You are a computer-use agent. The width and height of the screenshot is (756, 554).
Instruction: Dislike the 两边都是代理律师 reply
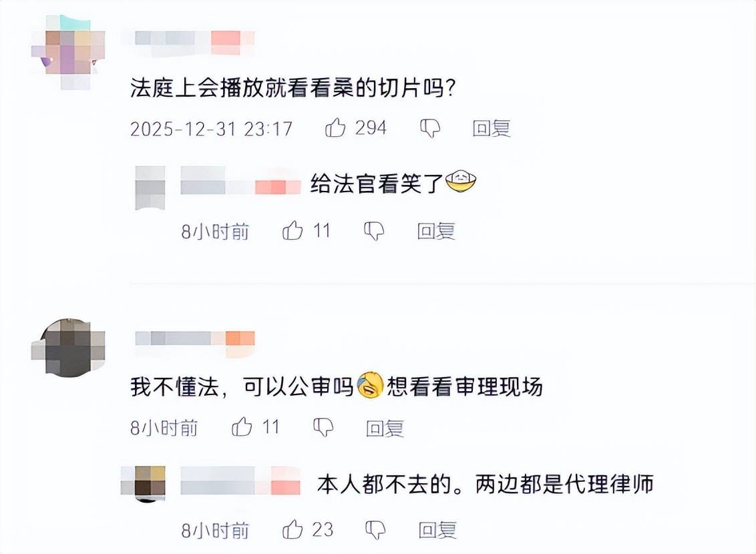375,530
